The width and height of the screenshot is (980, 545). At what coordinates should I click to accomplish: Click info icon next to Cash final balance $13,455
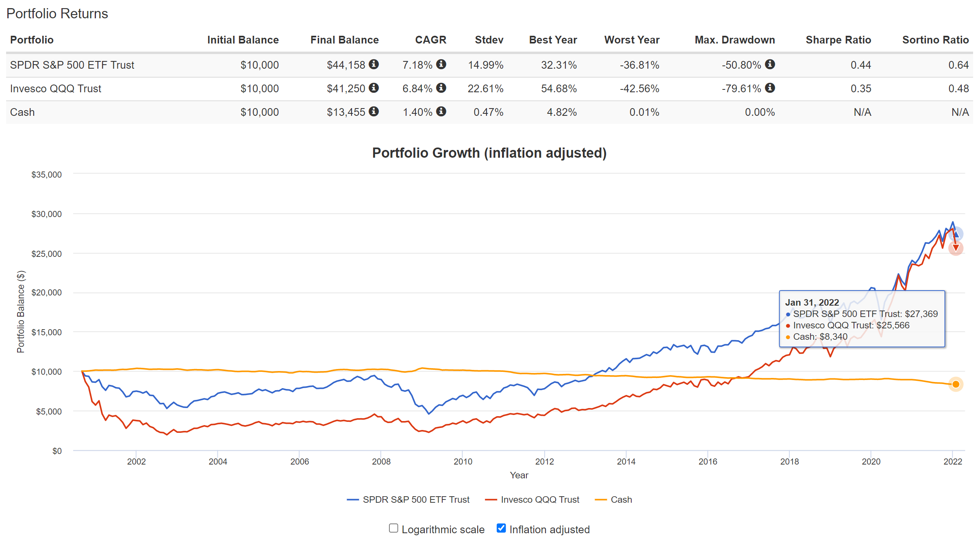[x=374, y=111]
